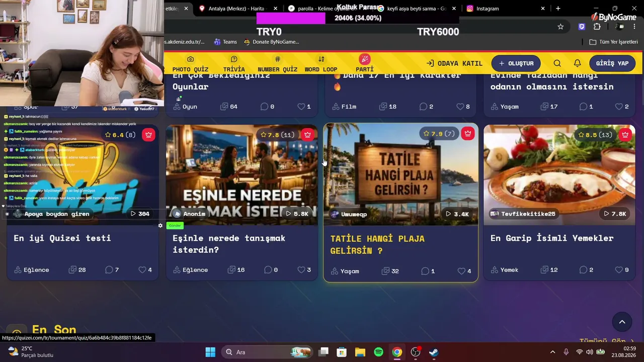
Task: Click the taskbar search box Ara
Action: [x=267, y=352]
